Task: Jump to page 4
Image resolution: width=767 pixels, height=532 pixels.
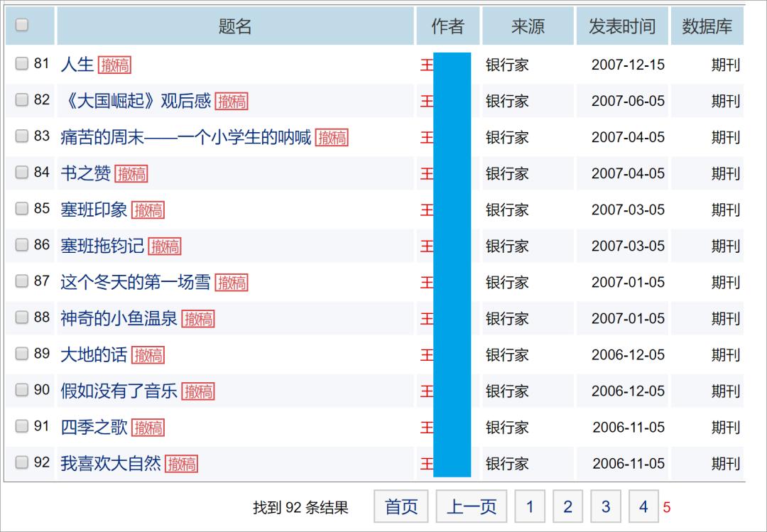Action: pos(643,506)
